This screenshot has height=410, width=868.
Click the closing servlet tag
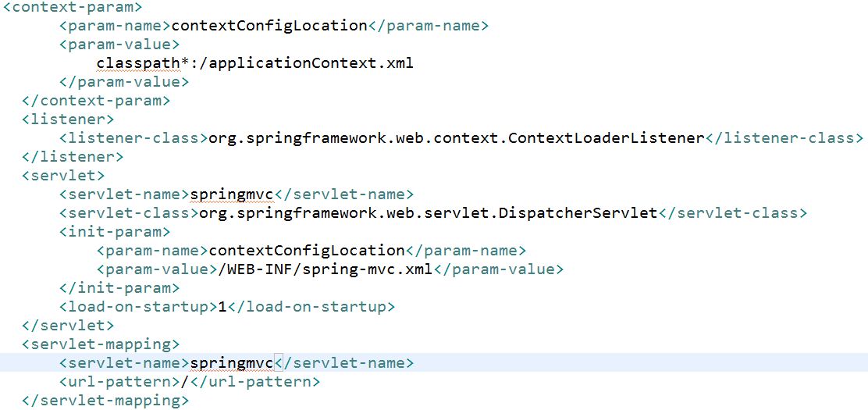click(x=68, y=325)
